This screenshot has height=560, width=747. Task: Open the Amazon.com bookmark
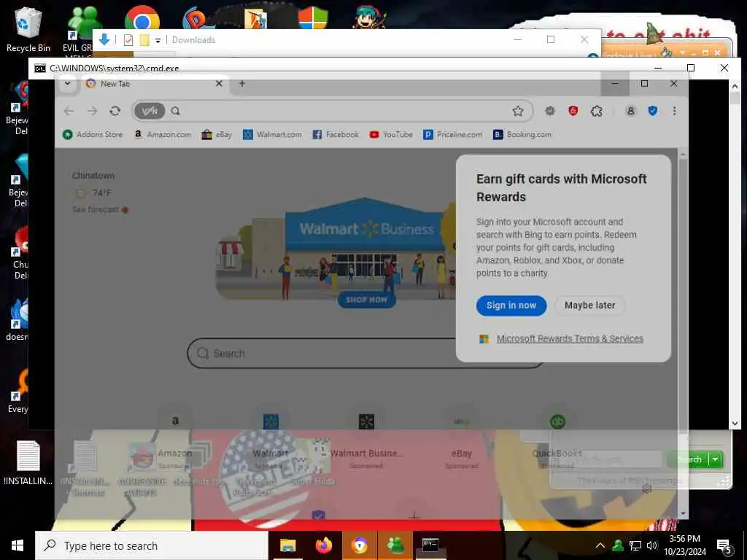(163, 135)
